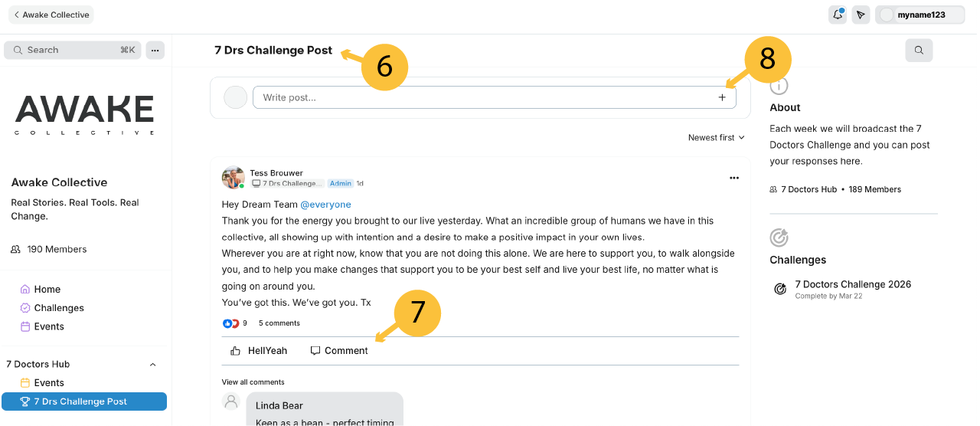
Task: Open the notifications bell
Action: [837, 15]
